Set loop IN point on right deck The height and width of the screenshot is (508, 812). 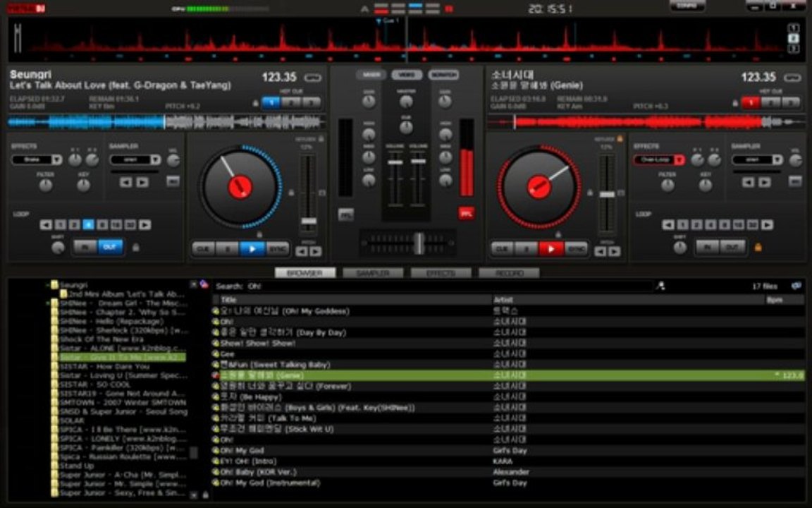[708, 247]
